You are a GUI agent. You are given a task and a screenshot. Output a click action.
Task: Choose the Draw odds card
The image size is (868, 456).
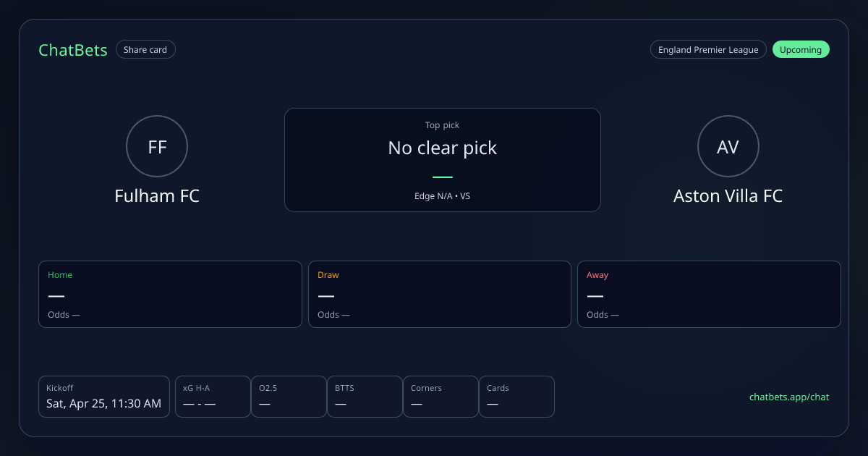[440, 294]
